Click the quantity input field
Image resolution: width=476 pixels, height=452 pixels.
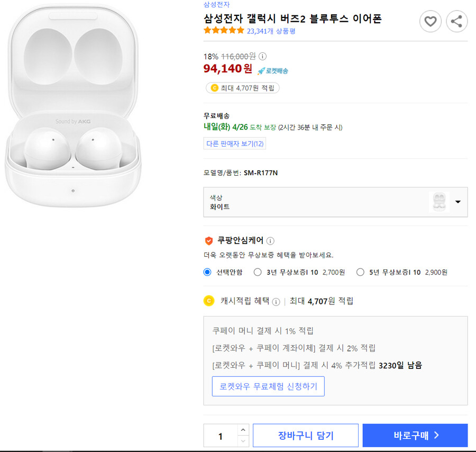[x=221, y=435]
